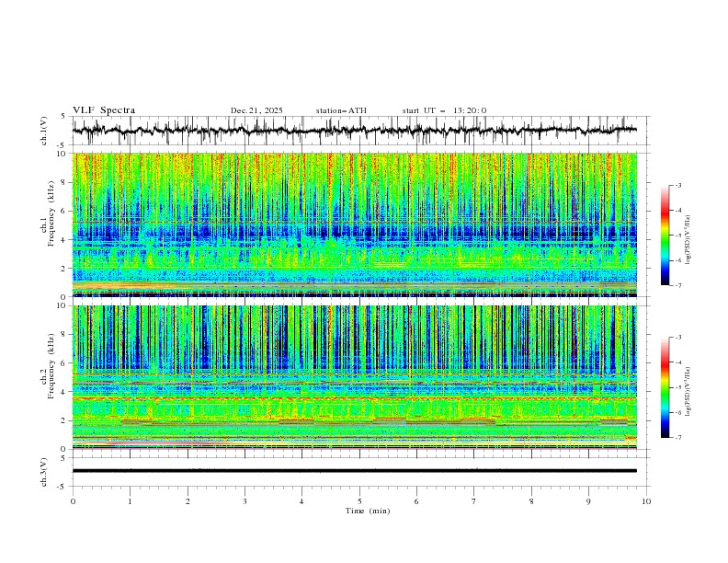Click the "station=ATH" header label
This screenshot has height=563, width=728.
point(341,110)
